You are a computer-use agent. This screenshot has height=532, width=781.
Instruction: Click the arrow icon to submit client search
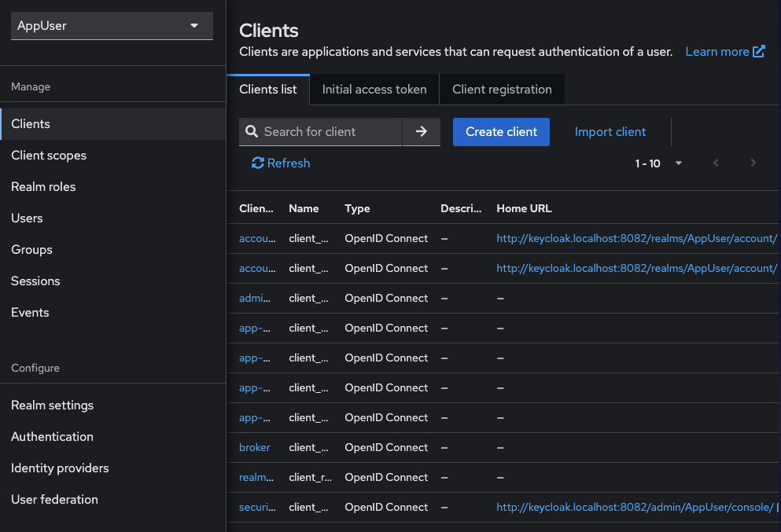coord(422,131)
